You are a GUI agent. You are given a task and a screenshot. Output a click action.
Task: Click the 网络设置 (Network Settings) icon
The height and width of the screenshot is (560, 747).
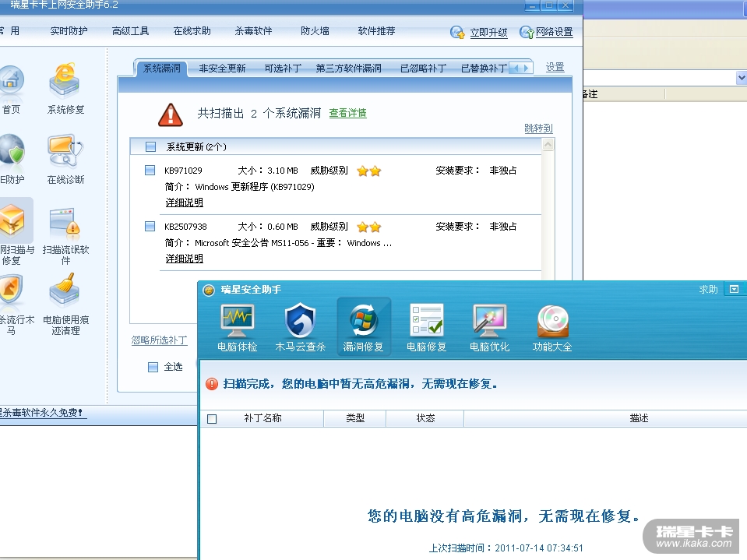pyautogui.click(x=527, y=33)
